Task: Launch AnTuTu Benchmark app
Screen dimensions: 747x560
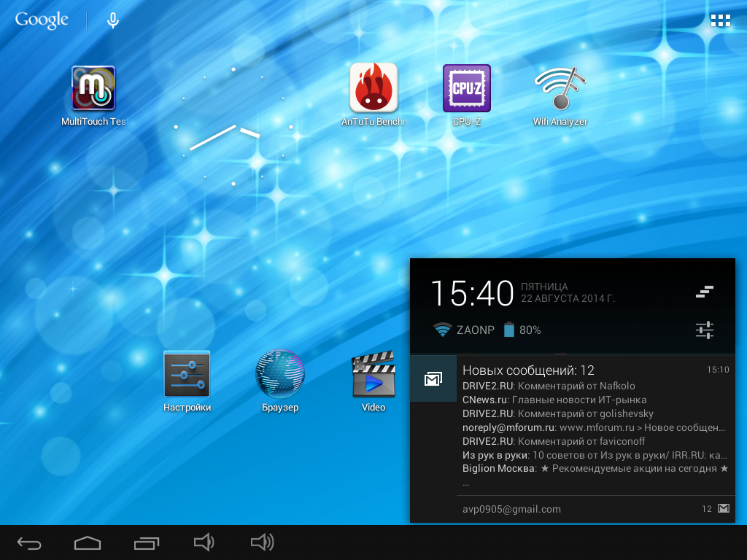Action: click(x=373, y=87)
